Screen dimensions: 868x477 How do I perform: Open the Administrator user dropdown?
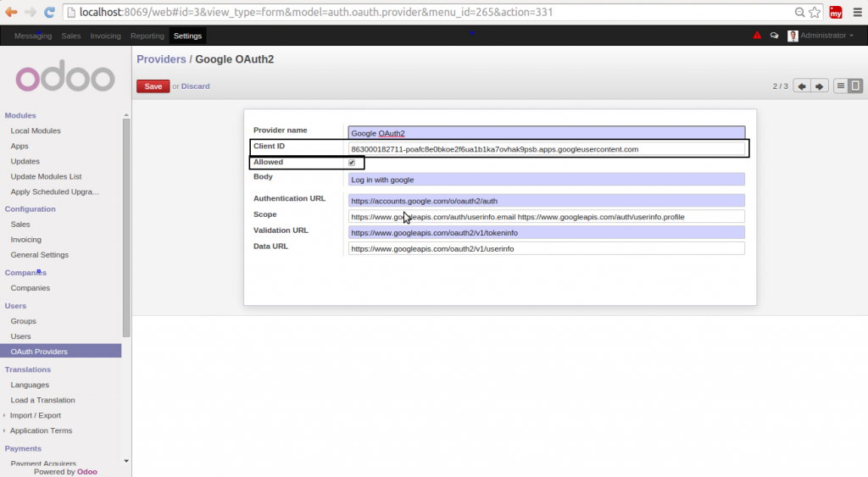coord(826,36)
